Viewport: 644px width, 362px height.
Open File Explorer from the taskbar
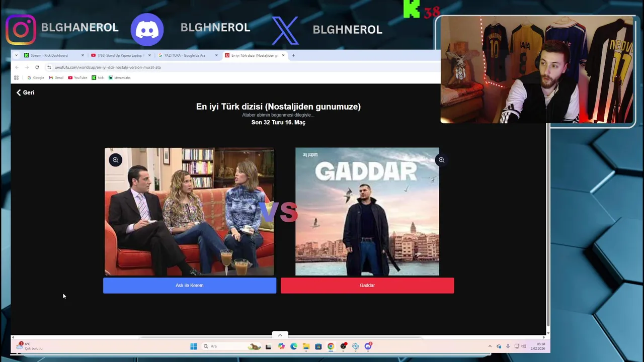point(306,346)
